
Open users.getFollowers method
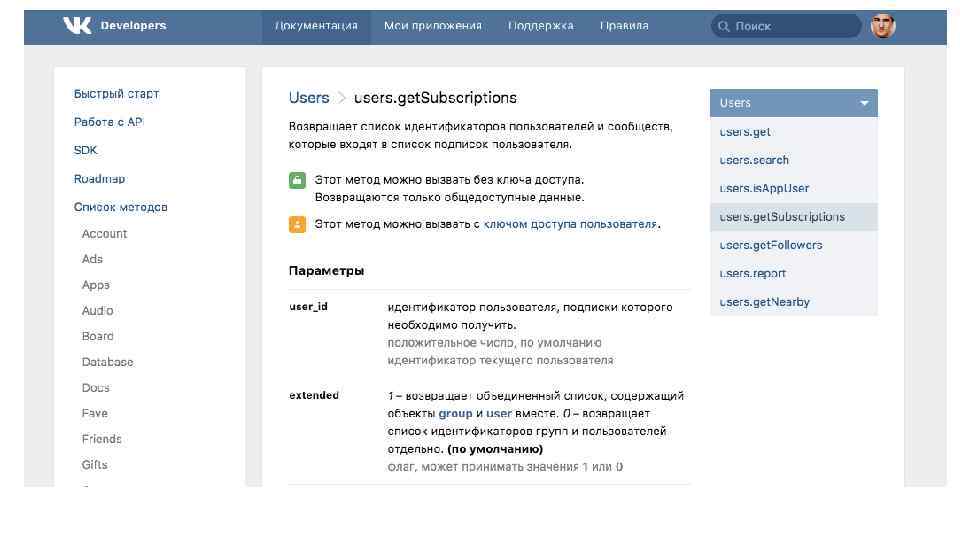[771, 245]
